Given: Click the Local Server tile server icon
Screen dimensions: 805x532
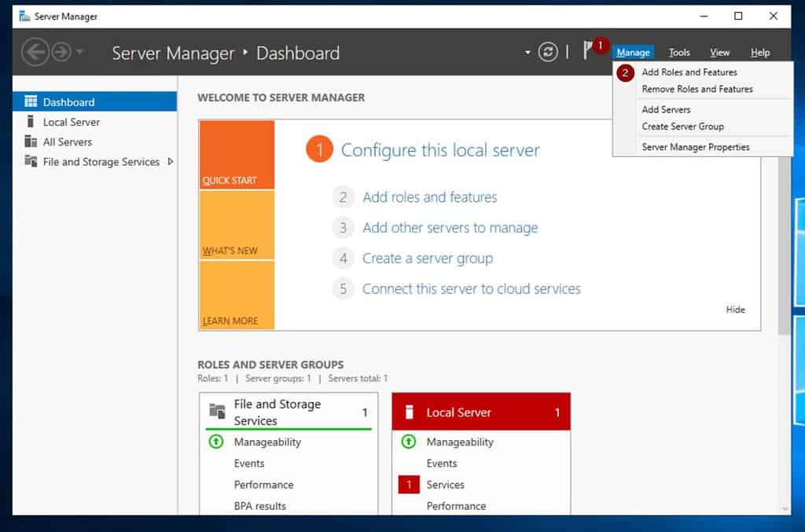Looking at the screenshot, I should [409, 412].
